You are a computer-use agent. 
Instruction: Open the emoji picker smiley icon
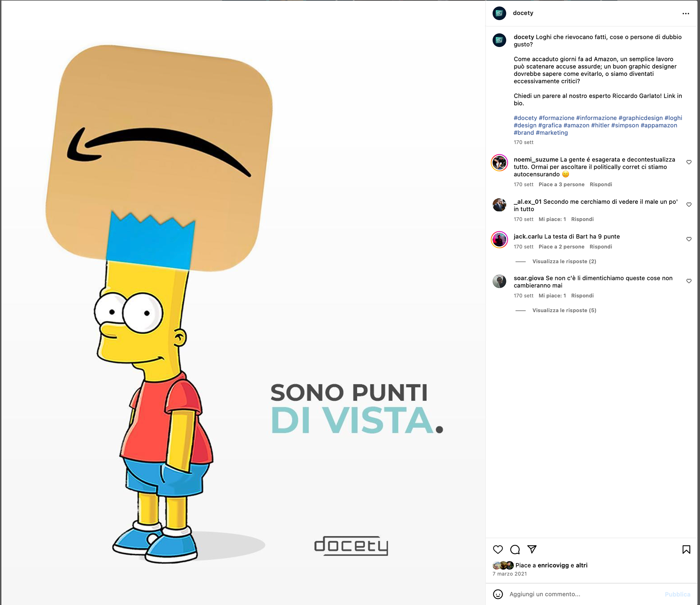498,594
